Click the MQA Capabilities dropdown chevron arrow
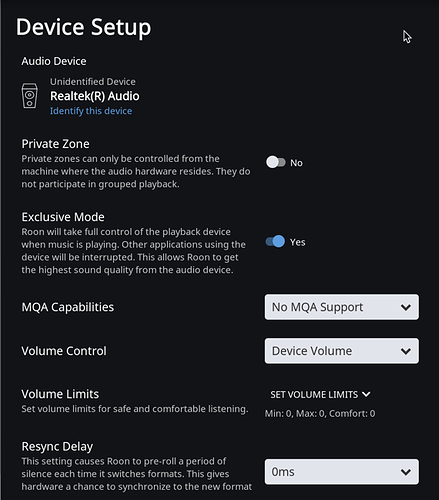This screenshot has width=439, height=500. point(406,307)
